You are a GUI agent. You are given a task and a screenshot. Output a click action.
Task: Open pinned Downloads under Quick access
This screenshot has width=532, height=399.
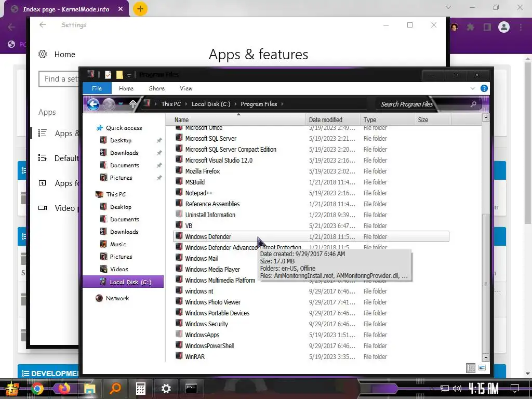point(124,153)
